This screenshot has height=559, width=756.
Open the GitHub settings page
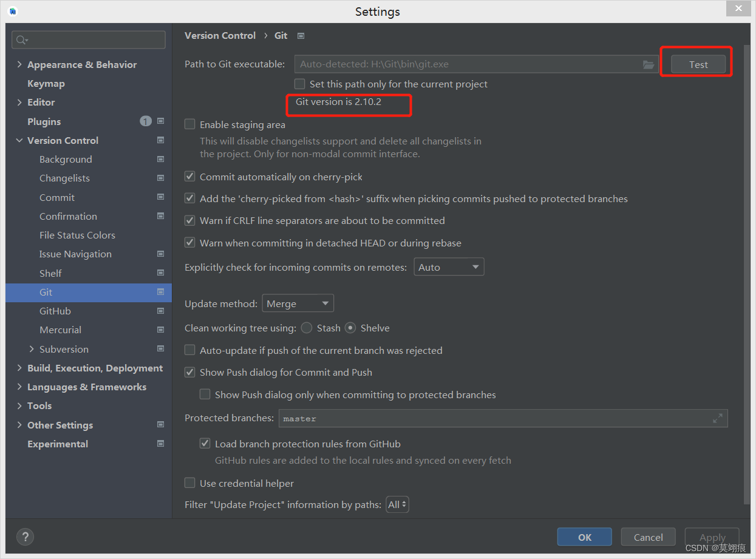point(55,311)
